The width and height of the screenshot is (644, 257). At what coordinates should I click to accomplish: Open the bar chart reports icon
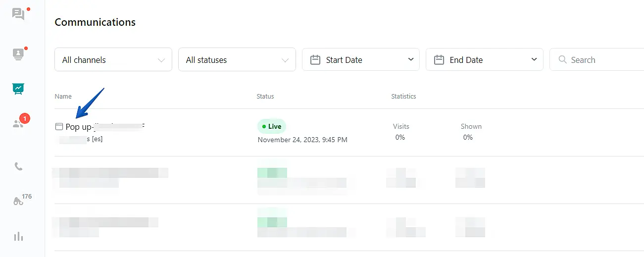pyautogui.click(x=18, y=236)
